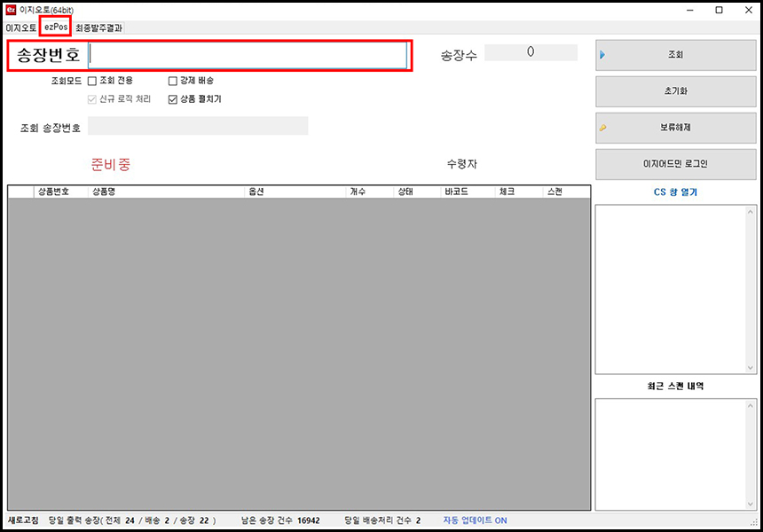The width and height of the screenshot is (763, 532).
Task: Focus the 송장번호 input field
Action: (248, 55)
